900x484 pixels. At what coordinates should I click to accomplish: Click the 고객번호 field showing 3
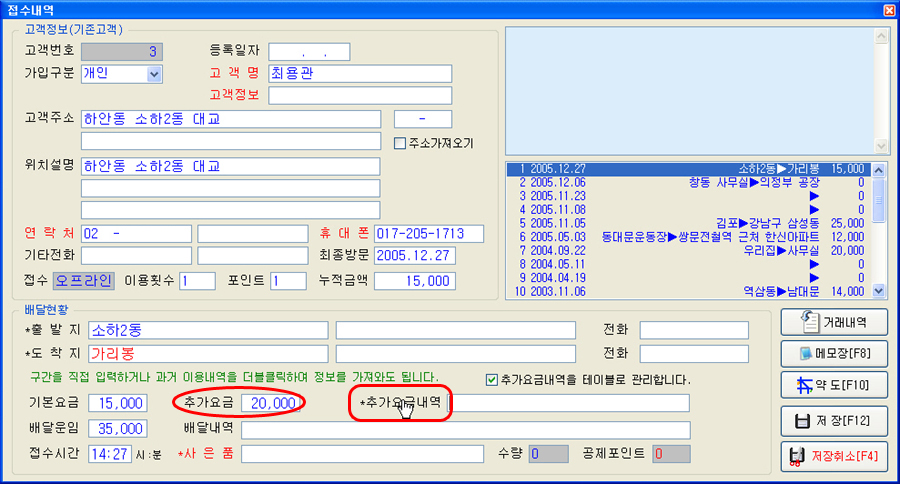tap(122, 52)
